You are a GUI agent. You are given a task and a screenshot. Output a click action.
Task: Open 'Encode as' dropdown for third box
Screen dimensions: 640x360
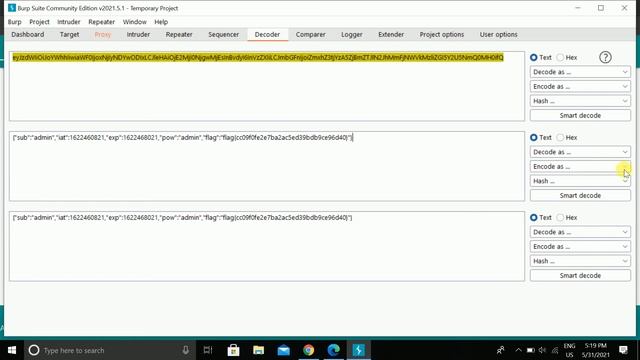click(580, 247)
